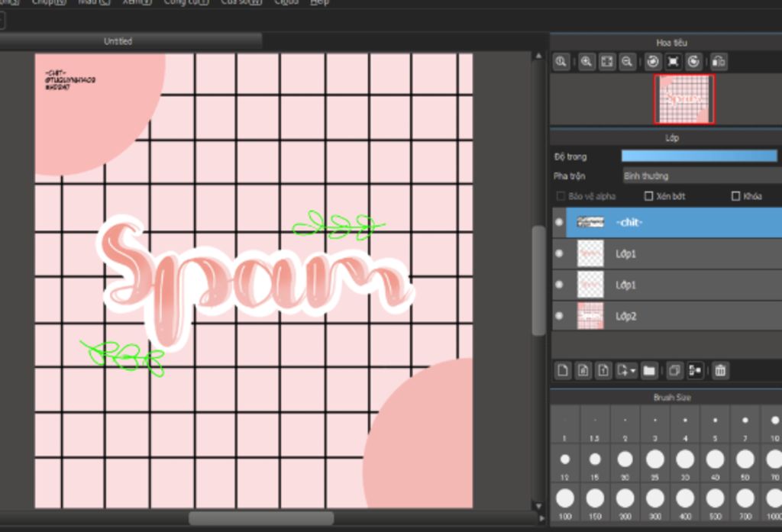Viewport: 782px width, 532px height.
Task: Open the Xem view menu
Action: [x=137, y=2]
